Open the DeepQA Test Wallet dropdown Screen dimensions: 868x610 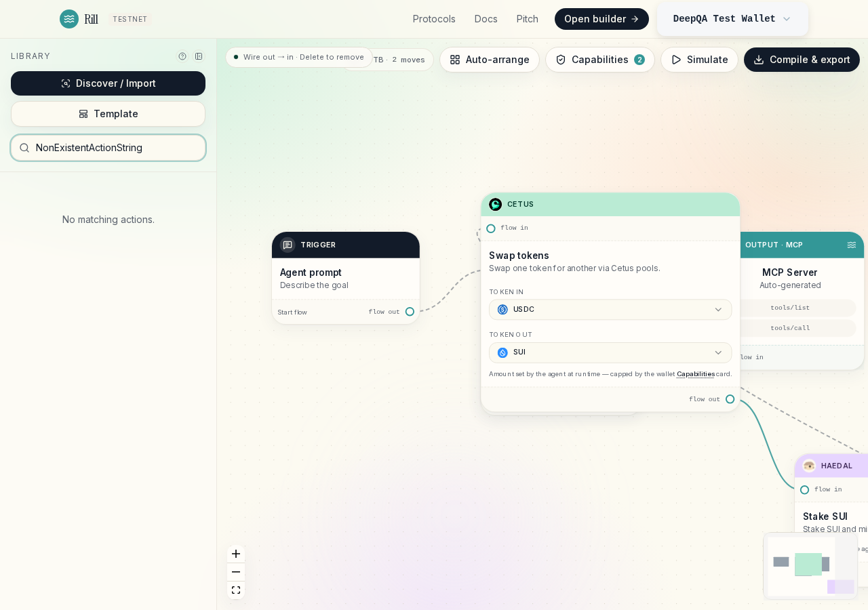point(732,19)
